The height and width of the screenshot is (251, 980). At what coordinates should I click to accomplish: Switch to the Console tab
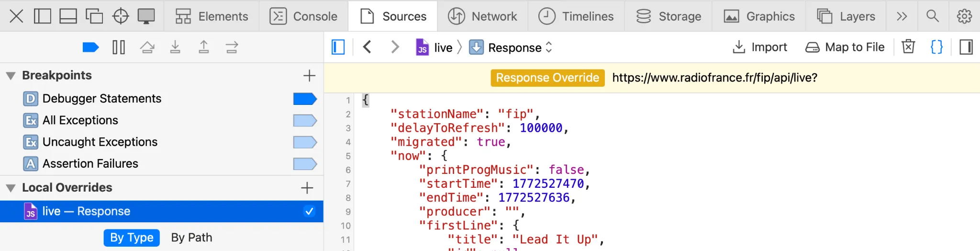(304, 16)
